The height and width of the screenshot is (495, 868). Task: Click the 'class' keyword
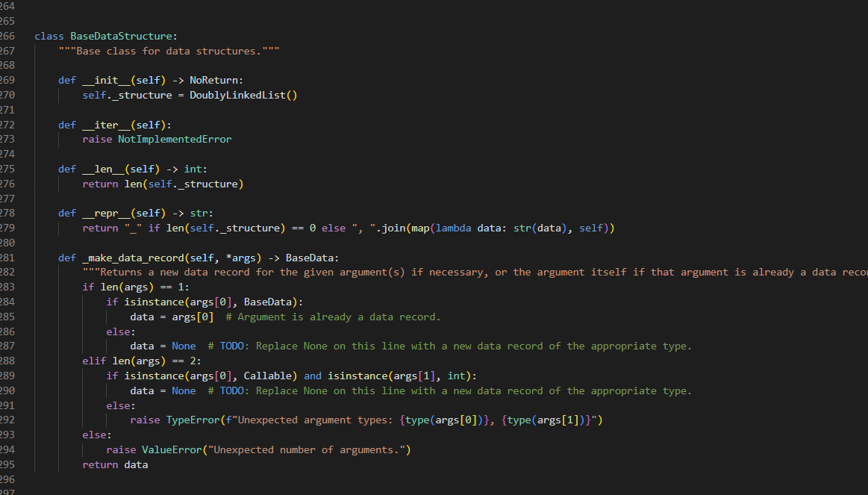coord(49,36)
